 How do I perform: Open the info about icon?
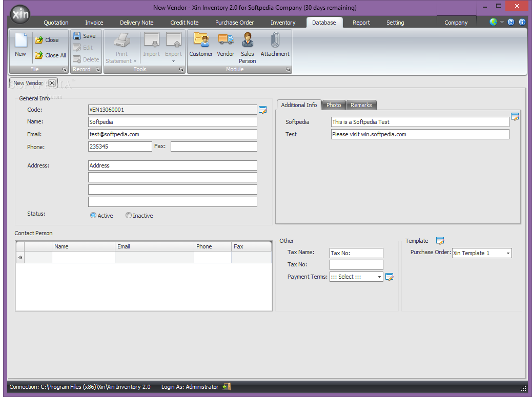pyautogui.click(x=522, y=22)
